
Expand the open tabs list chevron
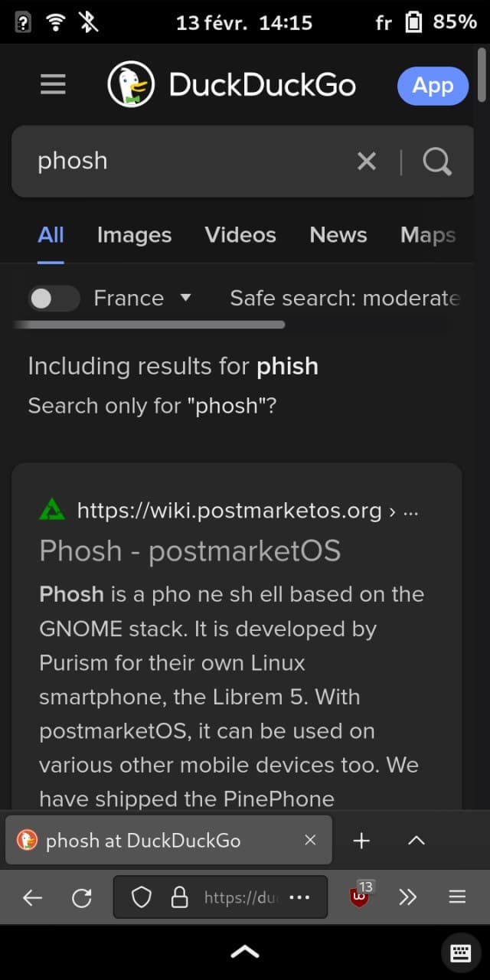(416, 840)
